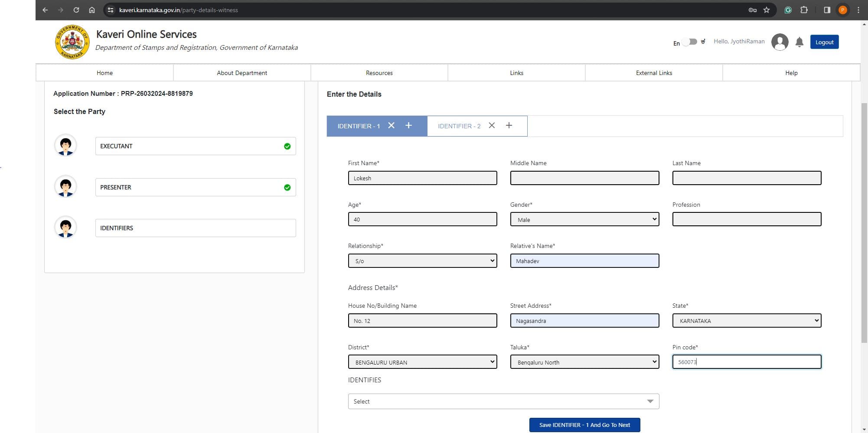Close the IDENTIFIER - 1 tab with X
The image size is (868, 433).
click(x=391, y=126)
